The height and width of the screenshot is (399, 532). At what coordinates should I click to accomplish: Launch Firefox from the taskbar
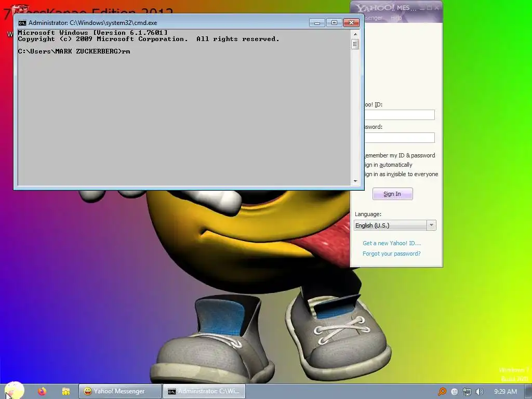click(42, 392)
